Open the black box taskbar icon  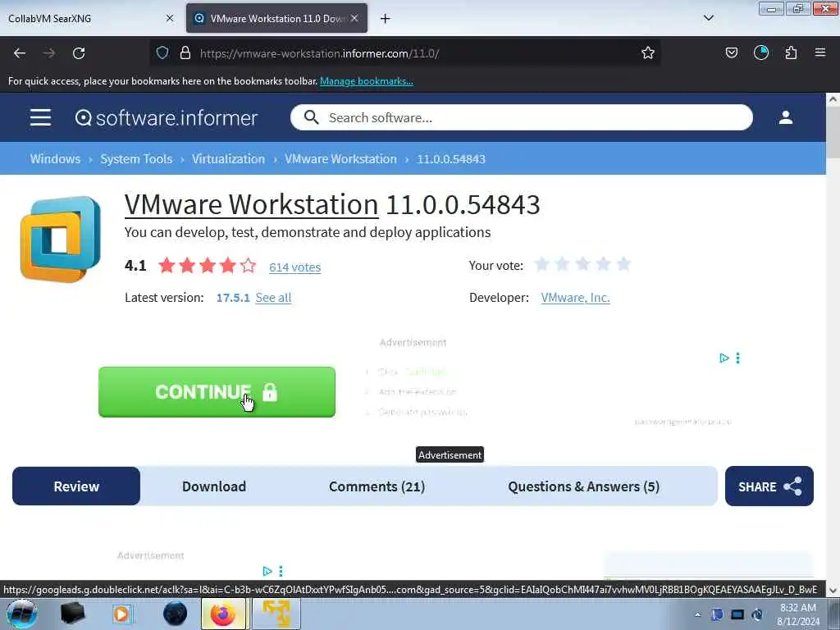click(x=72, y=614)
